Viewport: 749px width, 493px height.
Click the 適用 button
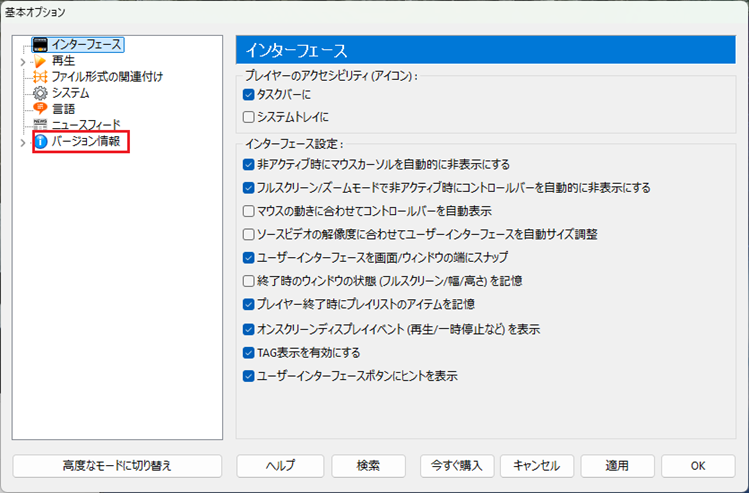click(x=617, y=466)
